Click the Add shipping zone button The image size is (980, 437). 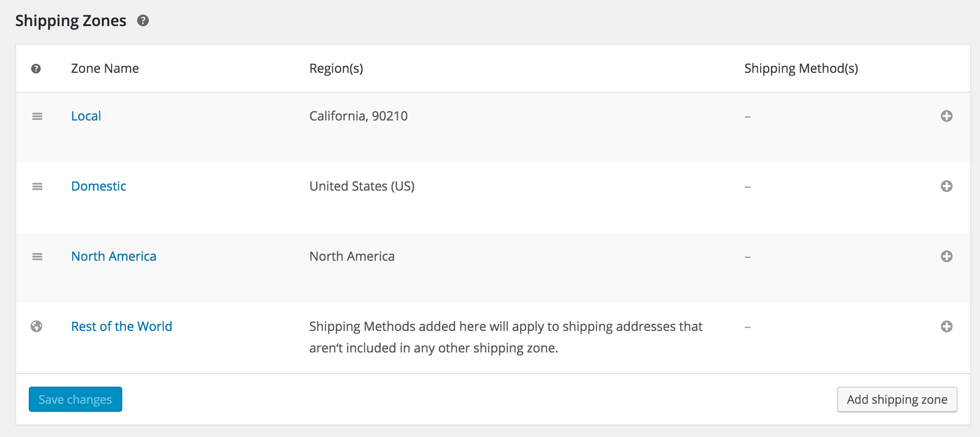(897, 399)
